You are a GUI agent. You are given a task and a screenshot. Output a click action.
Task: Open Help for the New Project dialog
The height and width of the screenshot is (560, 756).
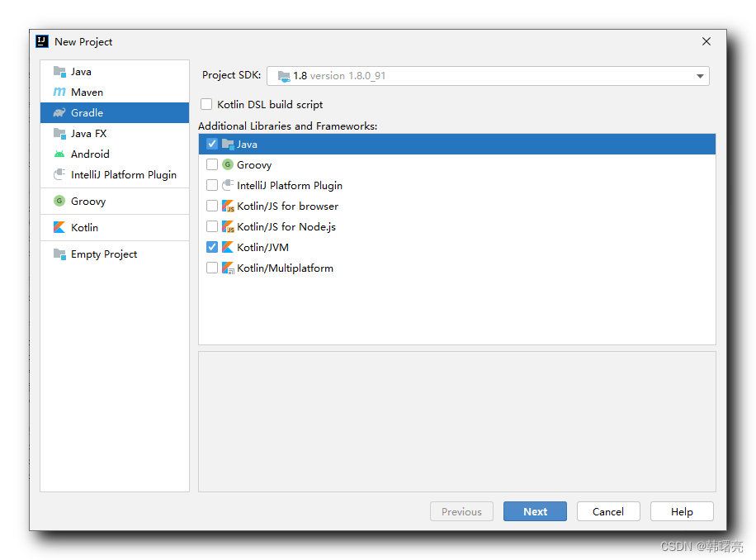(x=682, y=512)
